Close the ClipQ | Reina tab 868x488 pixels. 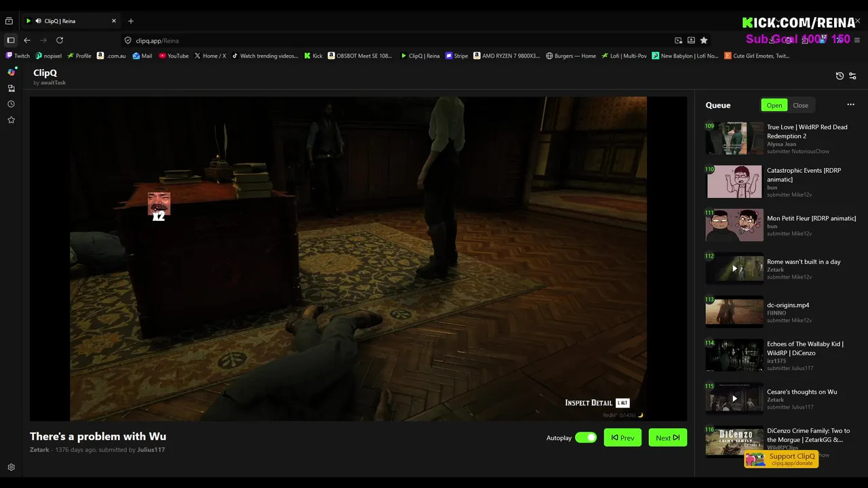[114, 21]
